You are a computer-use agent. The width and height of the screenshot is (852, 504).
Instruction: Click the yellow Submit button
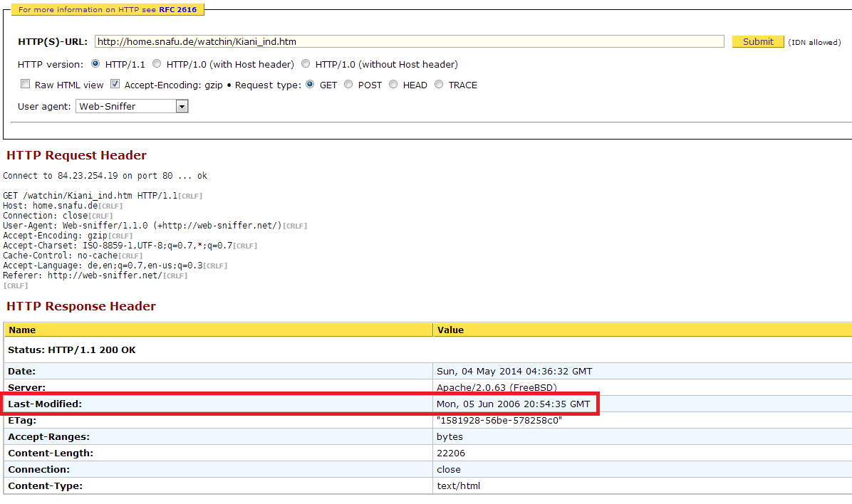tap(757, 41)
